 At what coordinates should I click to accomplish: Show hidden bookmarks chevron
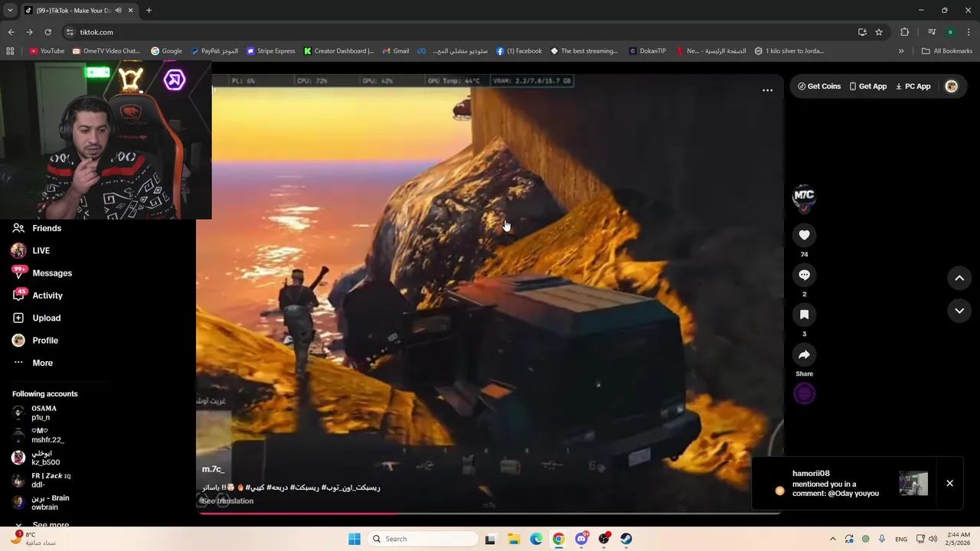coord(901,51)
